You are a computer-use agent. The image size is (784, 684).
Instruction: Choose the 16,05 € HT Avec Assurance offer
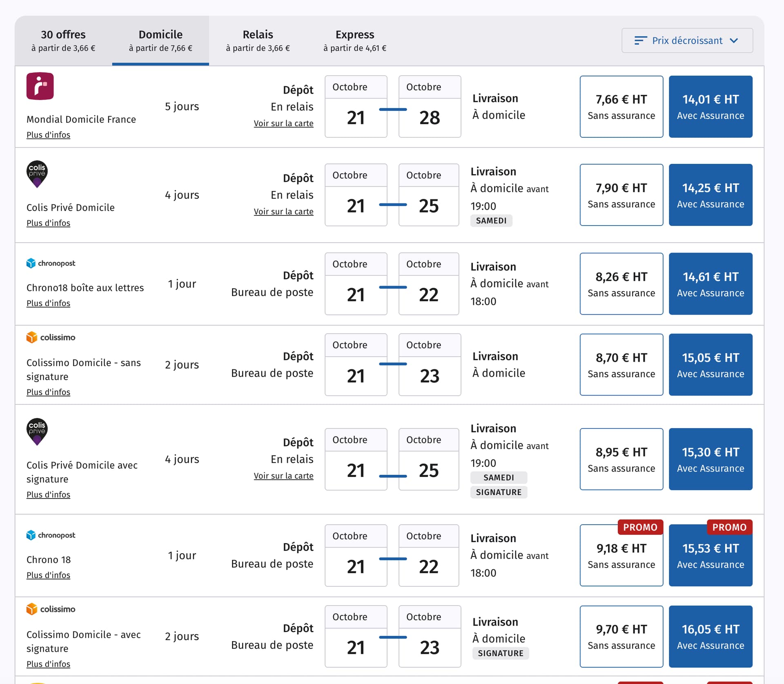pos(710,636)
